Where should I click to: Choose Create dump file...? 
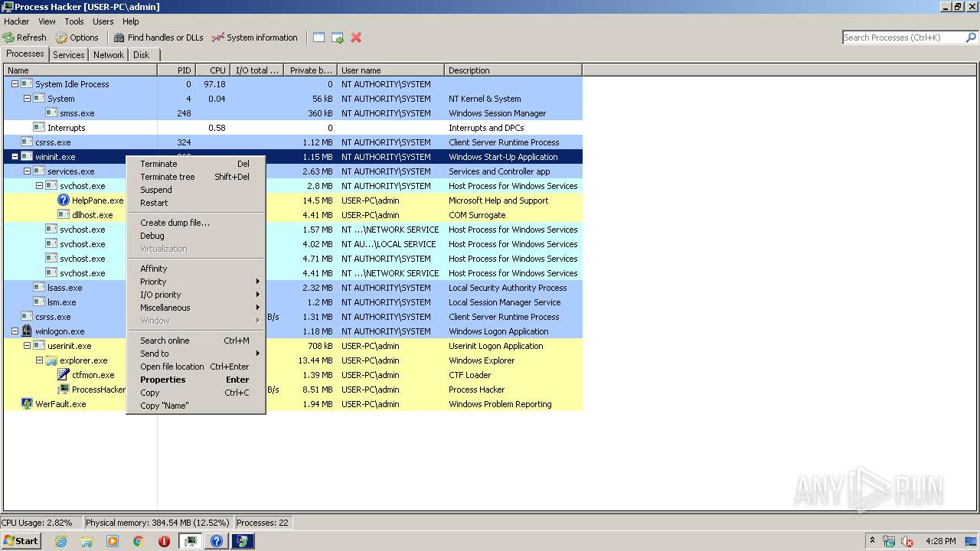196,223
